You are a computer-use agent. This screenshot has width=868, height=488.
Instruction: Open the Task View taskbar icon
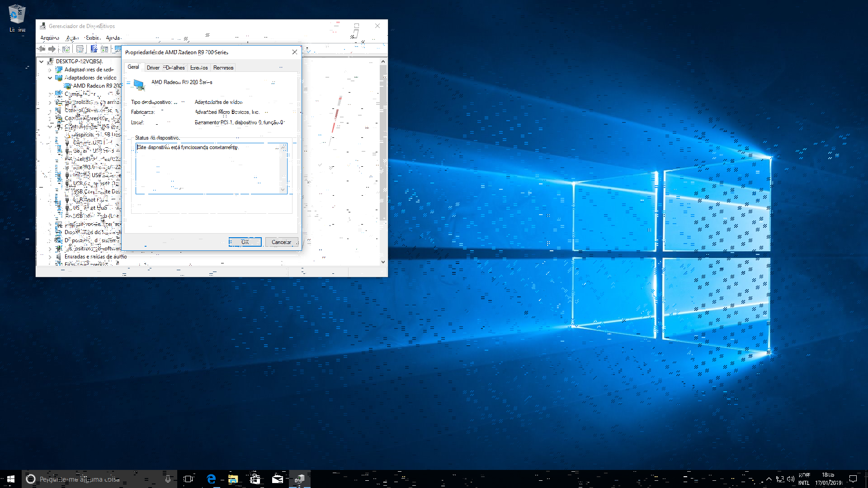click(189, 479)
